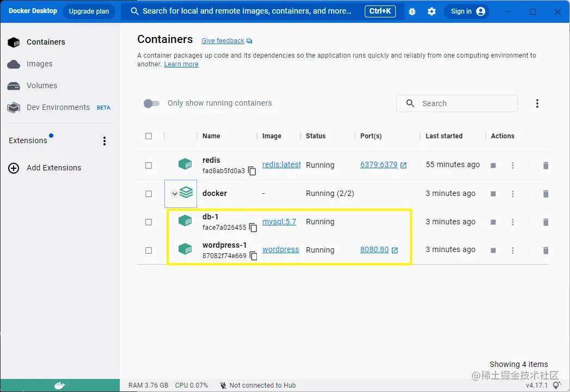The height and width of the screenshot is (392, 570).
Task: Delete the wordpress-1 container
Action: (546, 249)
